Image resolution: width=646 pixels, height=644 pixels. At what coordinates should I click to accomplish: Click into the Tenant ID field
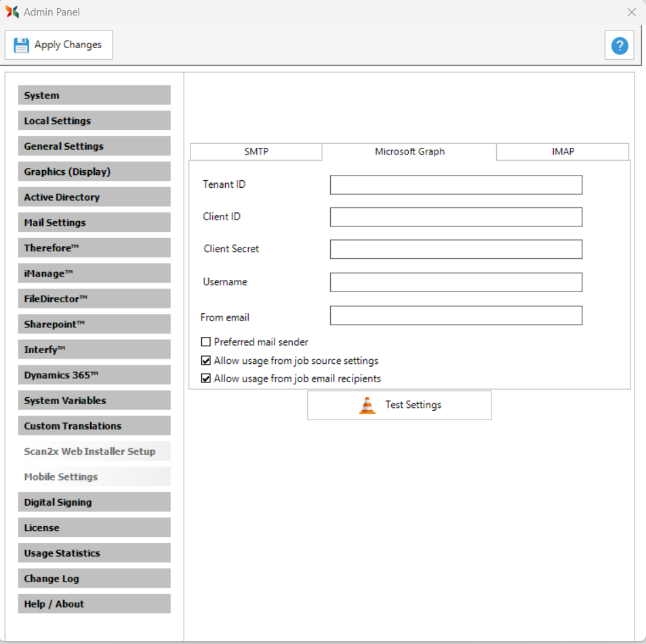pyautogui.click(x=456, y=185)
